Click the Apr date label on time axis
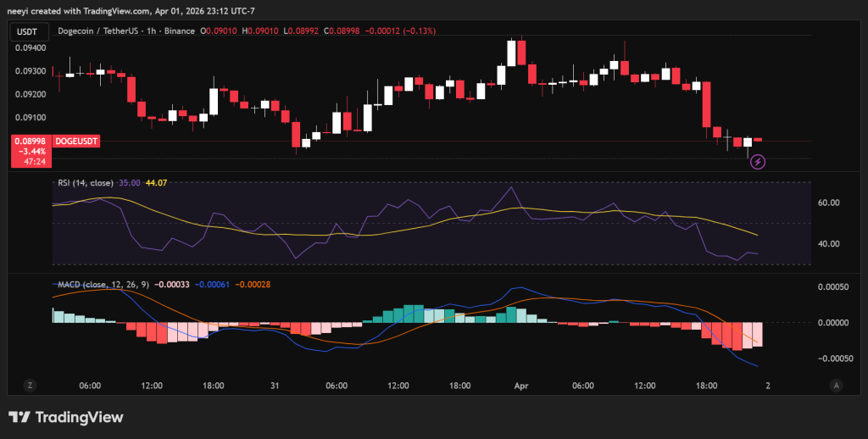The width and height of the screenshot is (868, 439). [522, 386]
